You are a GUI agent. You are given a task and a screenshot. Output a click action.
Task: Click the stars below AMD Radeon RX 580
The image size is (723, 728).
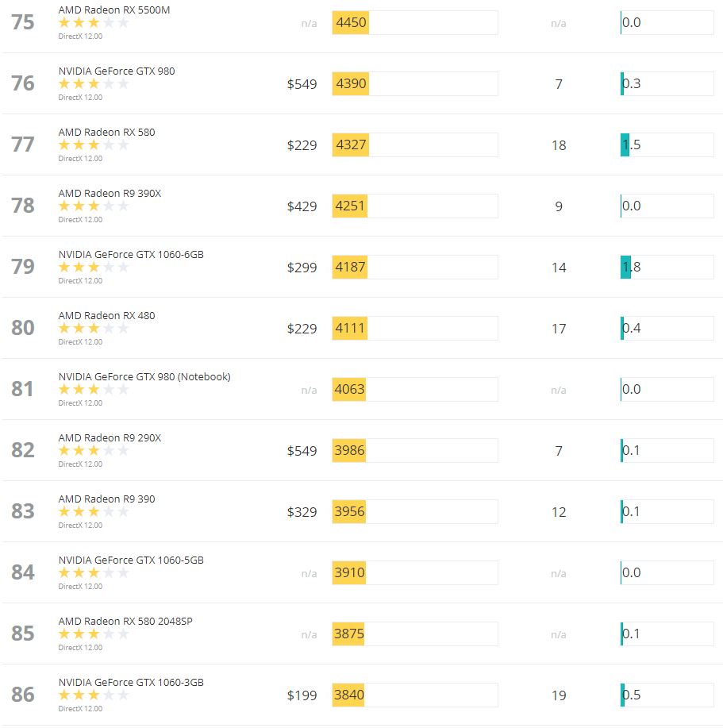tap(94, 144)
